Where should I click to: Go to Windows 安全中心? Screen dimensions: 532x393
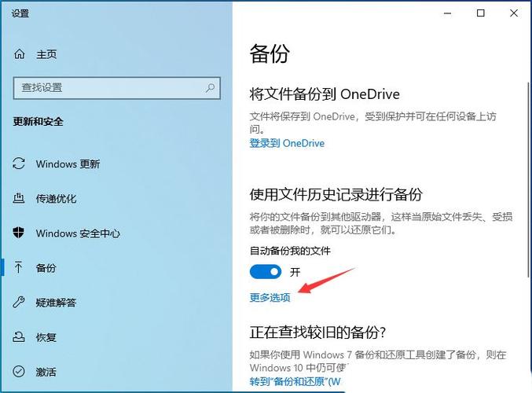pyautogui.click(x=78, y=233)
